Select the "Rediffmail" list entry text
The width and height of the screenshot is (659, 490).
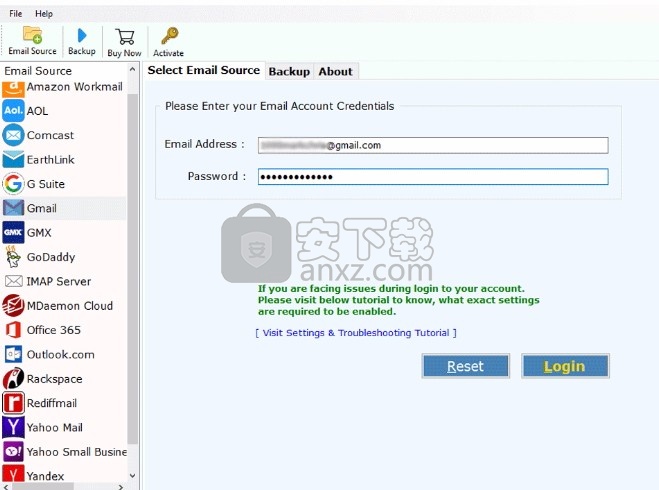[x=52, y=403]
